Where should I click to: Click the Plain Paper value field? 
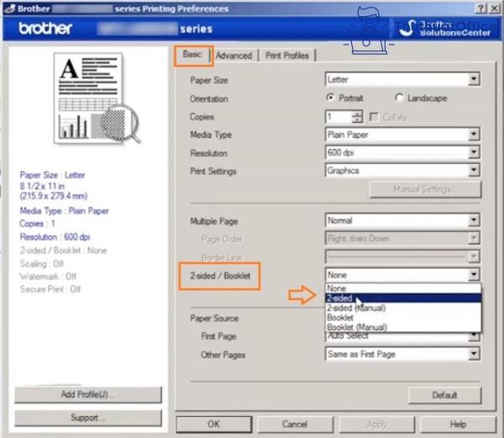tap(397, 135)
